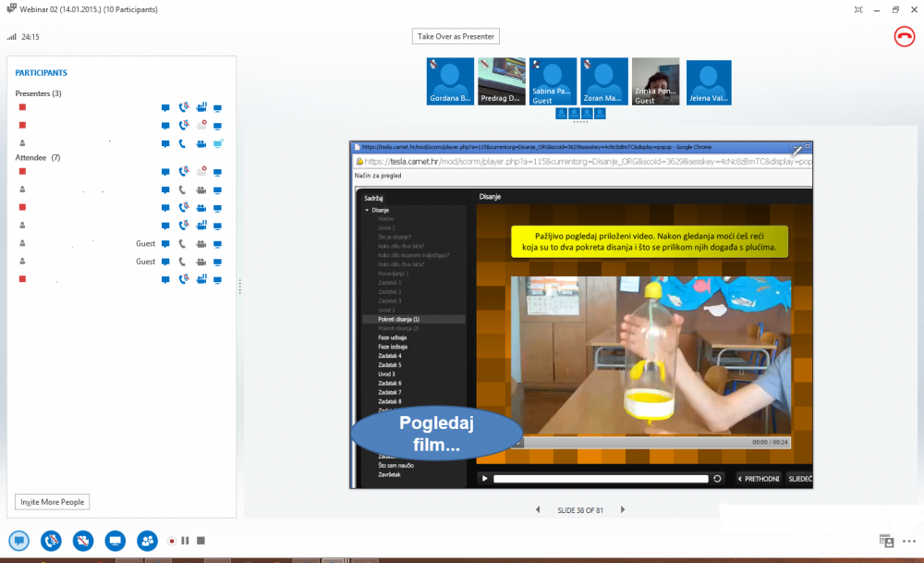Hang up with the red phone icon
Image resolution: width=924 pixels, height=563 pixels.
point(904,37)
